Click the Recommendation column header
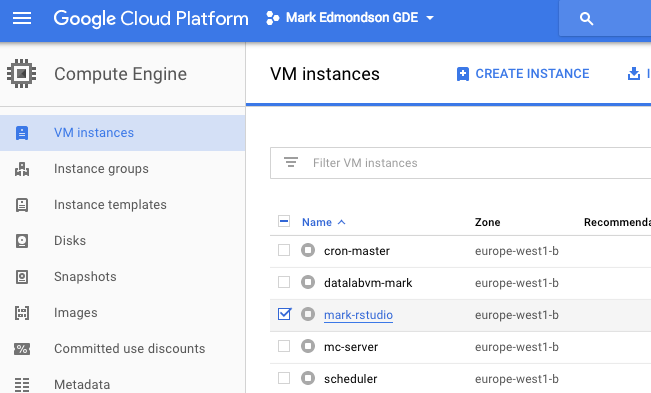This screenshot has width=651, height=393. point(617,222)
